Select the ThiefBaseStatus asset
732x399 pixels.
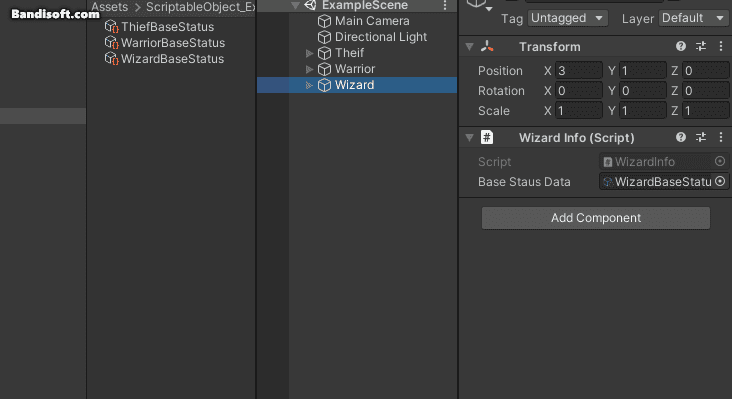(x=167, y=27)
